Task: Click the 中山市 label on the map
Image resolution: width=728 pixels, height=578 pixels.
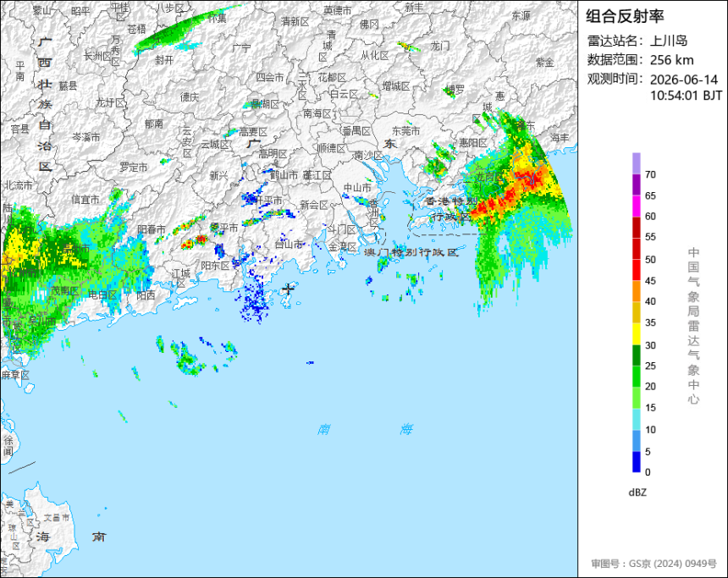Action: (357, 188)
